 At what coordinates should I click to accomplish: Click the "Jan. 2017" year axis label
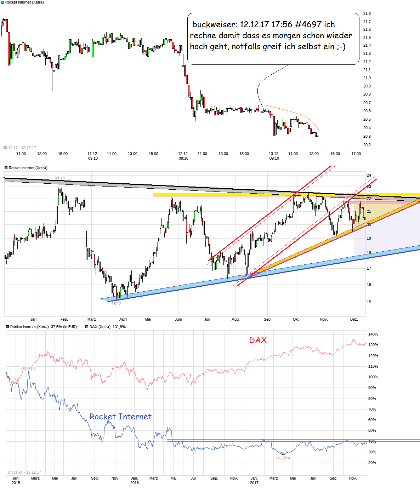254,480
